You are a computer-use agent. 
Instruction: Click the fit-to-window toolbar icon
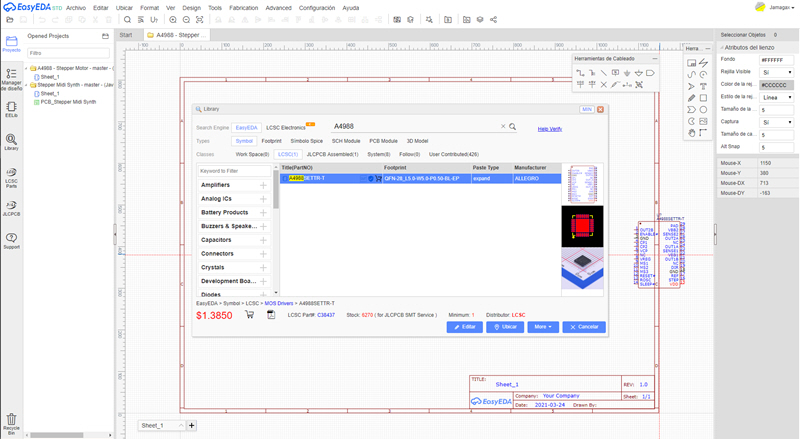(199, 20)
